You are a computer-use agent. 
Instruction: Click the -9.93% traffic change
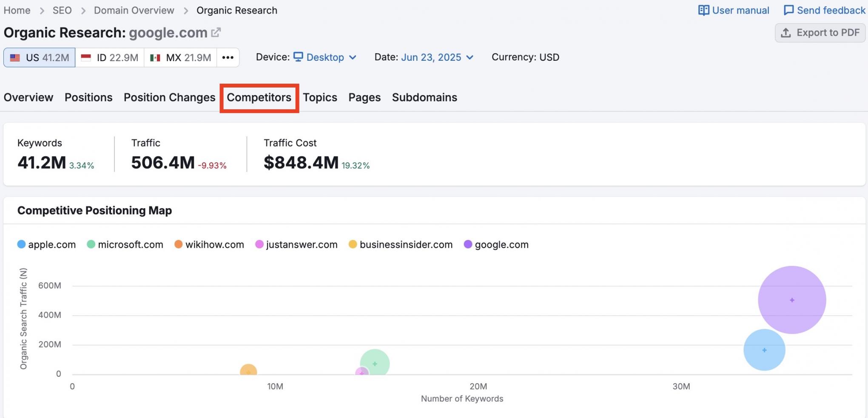coord(212,165)
